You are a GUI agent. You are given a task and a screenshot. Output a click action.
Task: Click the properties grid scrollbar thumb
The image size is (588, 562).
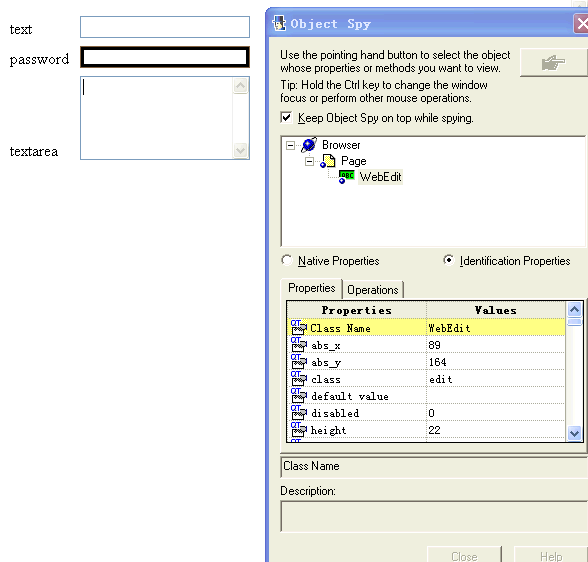(x=574, y=322)
